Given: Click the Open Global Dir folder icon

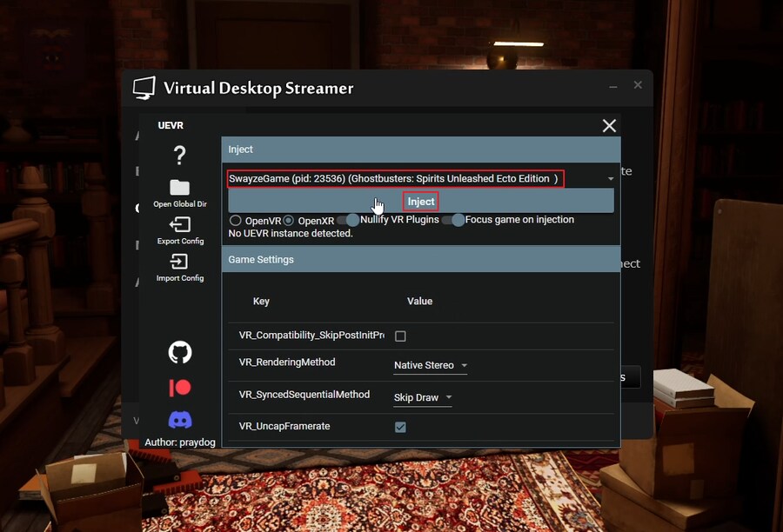Looking at the screenshot, I should 179,188.
